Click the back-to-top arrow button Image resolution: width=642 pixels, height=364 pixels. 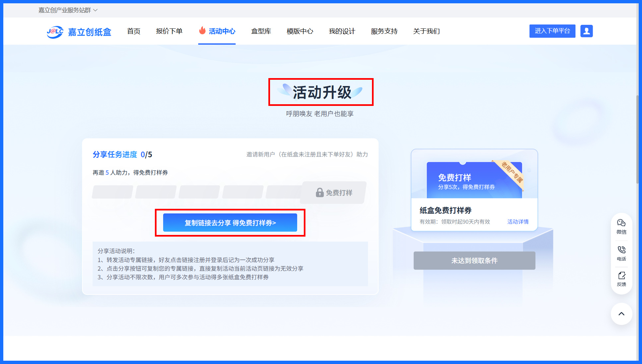point(621,314)
